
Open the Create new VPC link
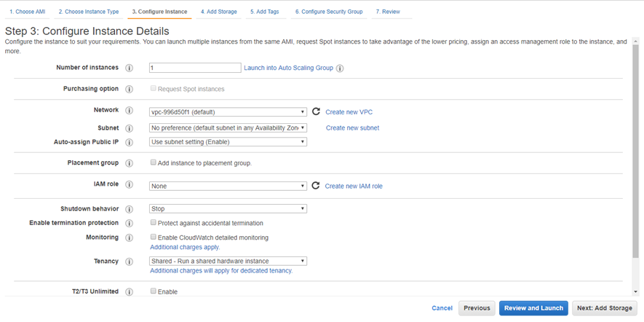coord(349,112)
